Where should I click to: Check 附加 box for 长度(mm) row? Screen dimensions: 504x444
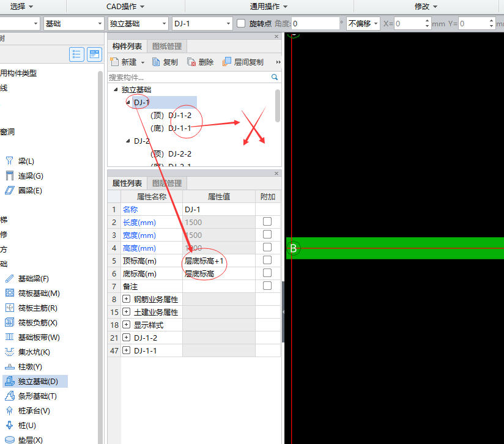[267, 221]
